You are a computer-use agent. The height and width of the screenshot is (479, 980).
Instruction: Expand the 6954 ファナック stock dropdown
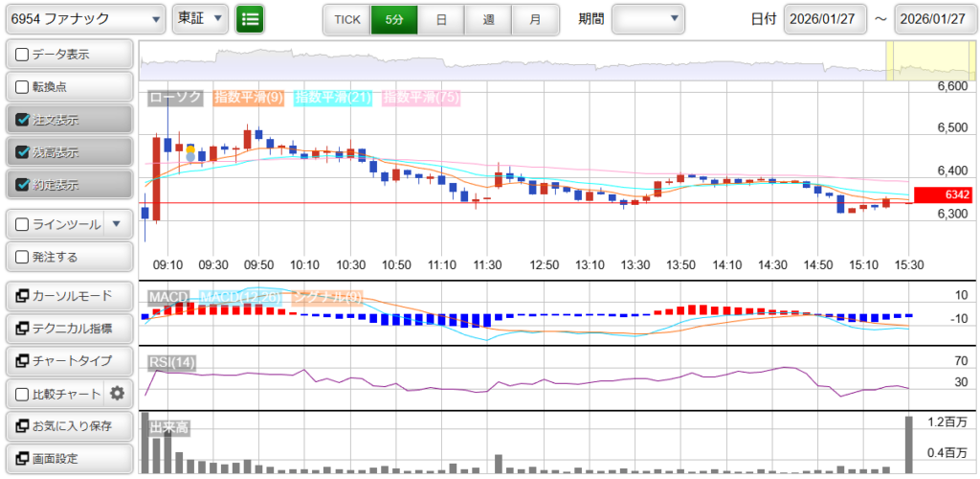click(84, 18)
